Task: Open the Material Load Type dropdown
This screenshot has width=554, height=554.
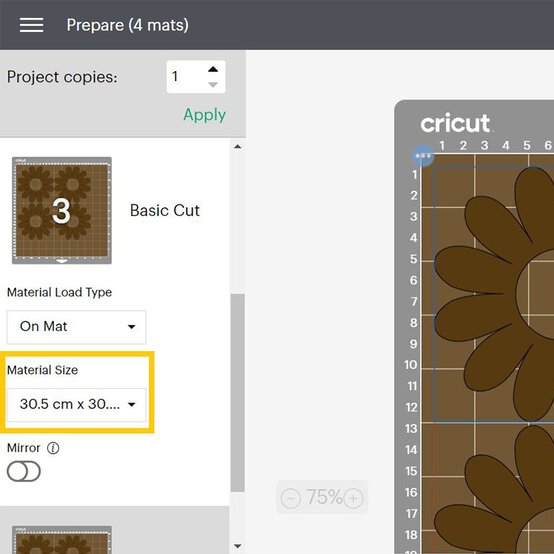Action: point(76,327)
